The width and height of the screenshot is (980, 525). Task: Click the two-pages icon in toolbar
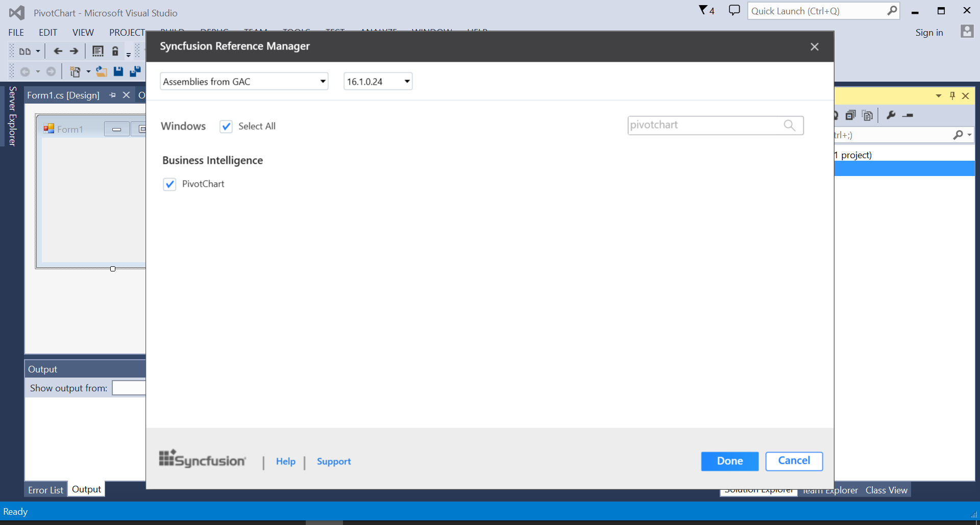(x=25, y=51)
